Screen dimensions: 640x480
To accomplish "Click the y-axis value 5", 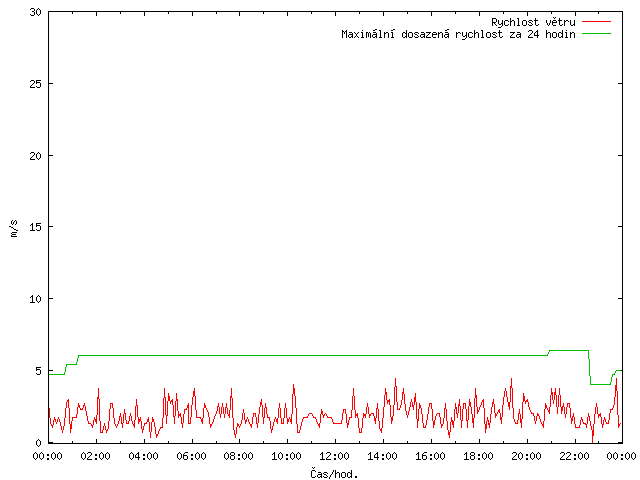I will pyautogui.click(x=39, y=371).
